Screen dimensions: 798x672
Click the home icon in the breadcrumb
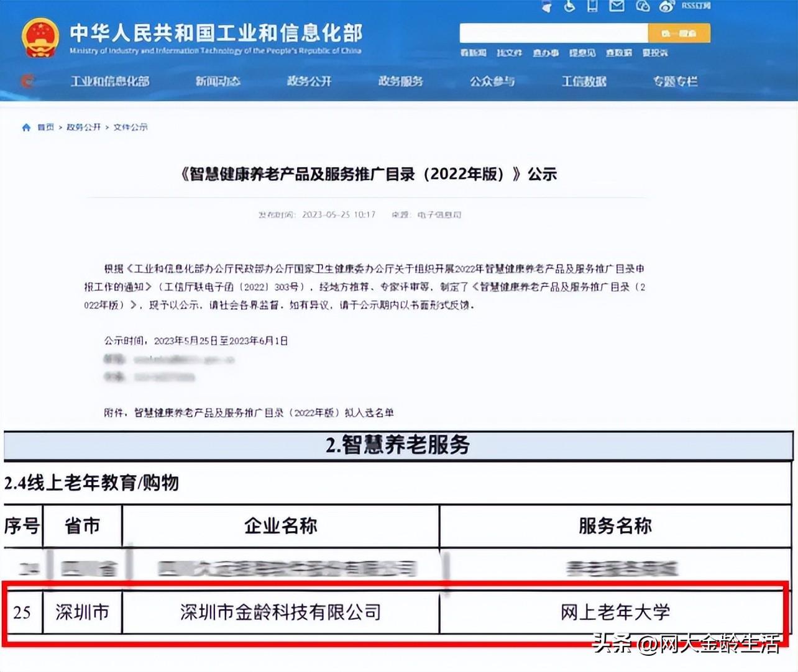click(25, 127)
